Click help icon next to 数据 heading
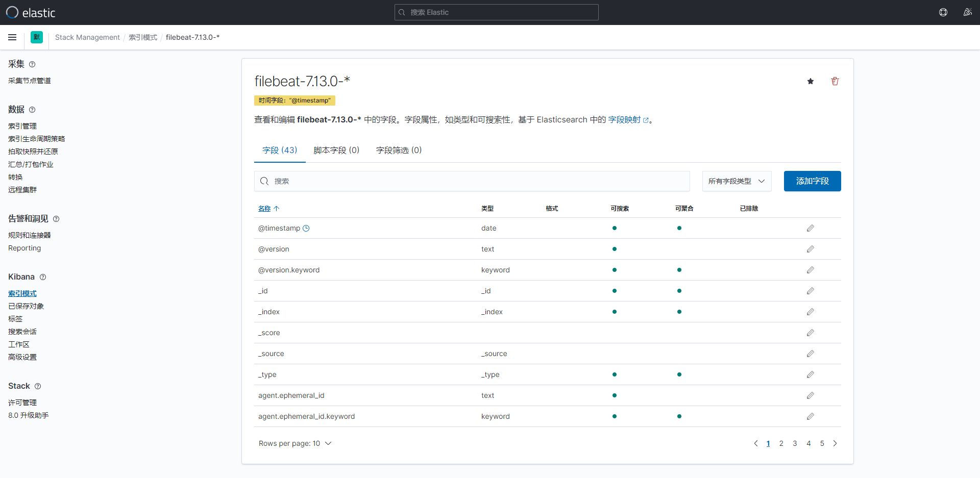 [32, 110]
